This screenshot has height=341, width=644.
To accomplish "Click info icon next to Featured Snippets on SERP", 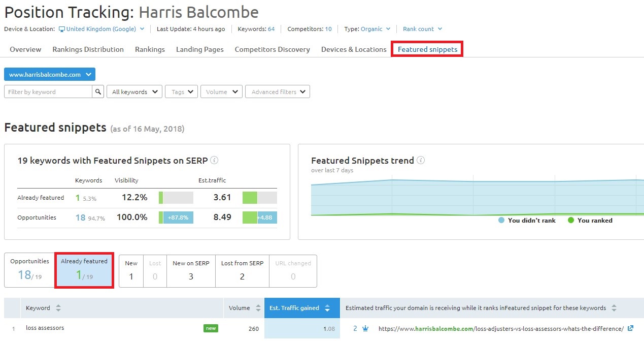I will tap(214, 161).
